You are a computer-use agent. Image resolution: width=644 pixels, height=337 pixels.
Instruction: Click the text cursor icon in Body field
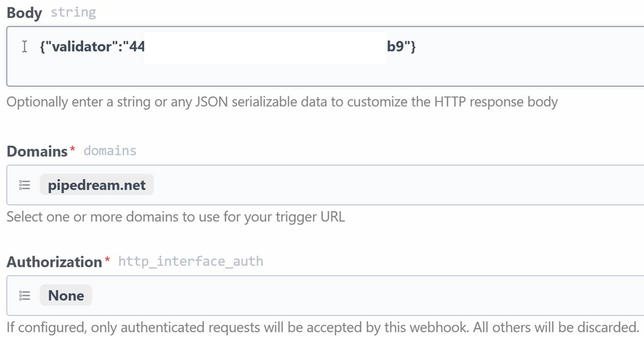24,46
